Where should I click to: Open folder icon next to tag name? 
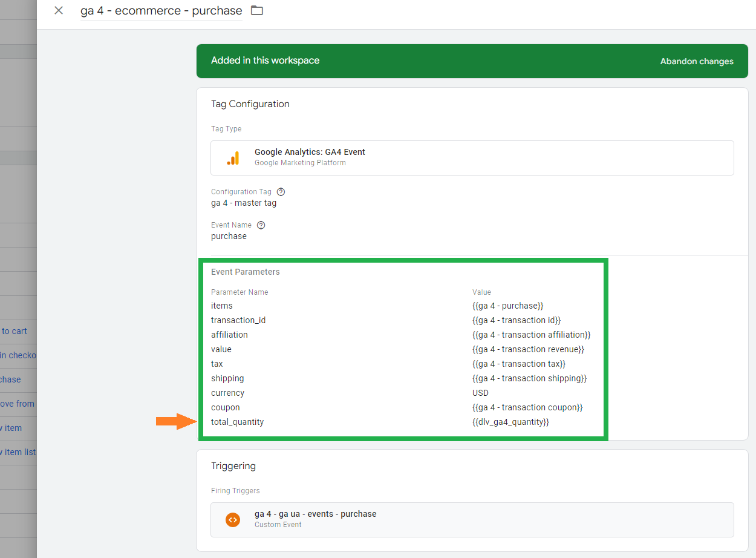[x=257, y=10]
